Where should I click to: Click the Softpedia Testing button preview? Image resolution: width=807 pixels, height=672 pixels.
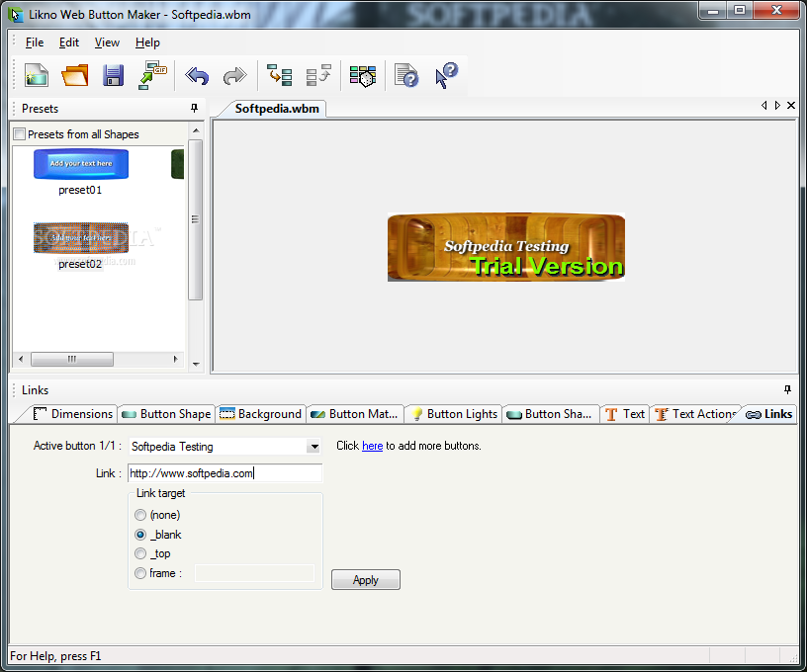pyautogui.click(x=506, y=247)
